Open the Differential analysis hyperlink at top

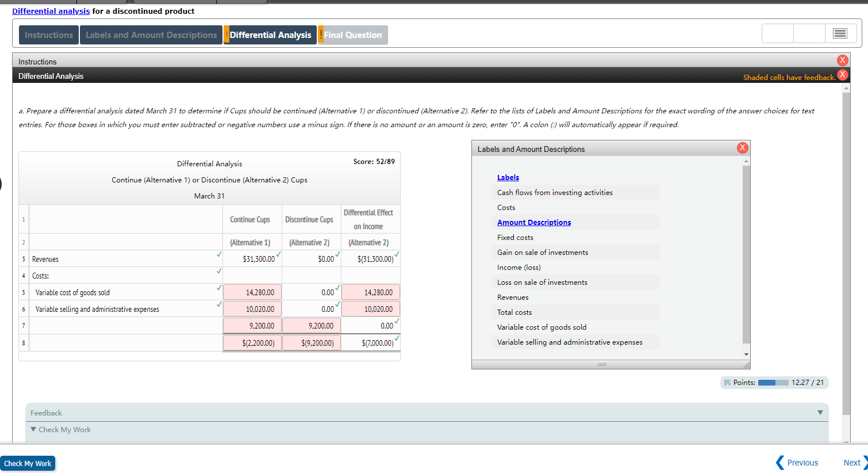(x=51, y=11)
